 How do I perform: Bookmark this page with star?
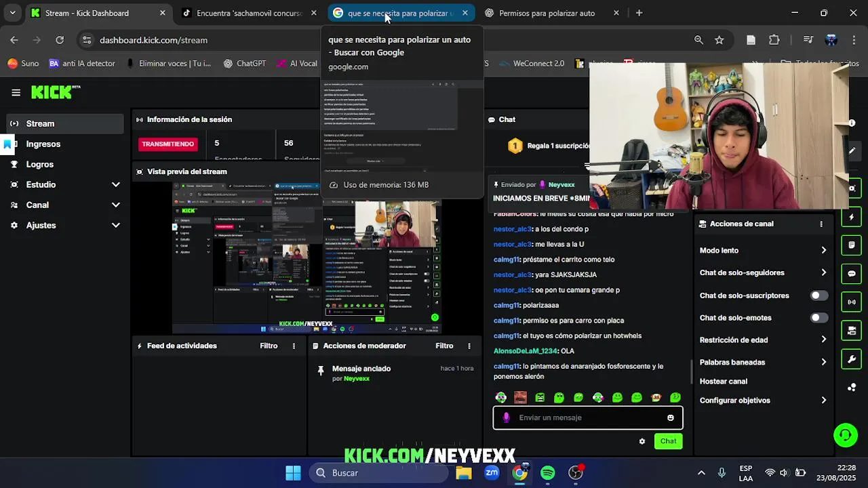(719, 40)
